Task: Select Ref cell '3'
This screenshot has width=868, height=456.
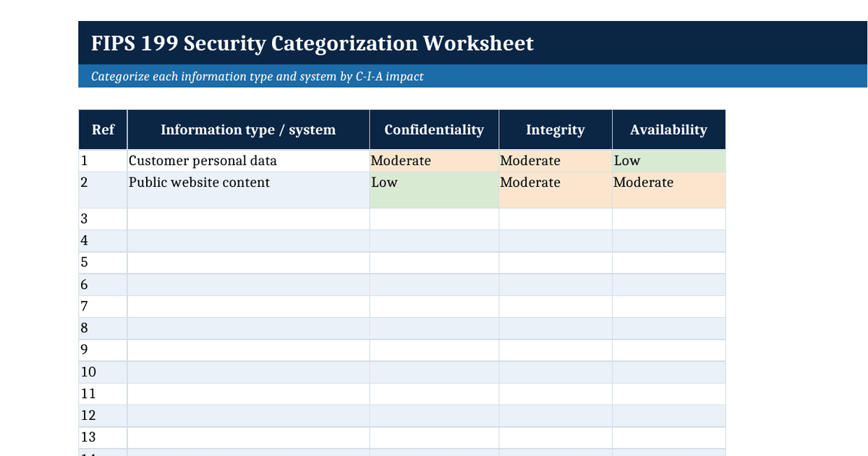Action: (103, 219)
